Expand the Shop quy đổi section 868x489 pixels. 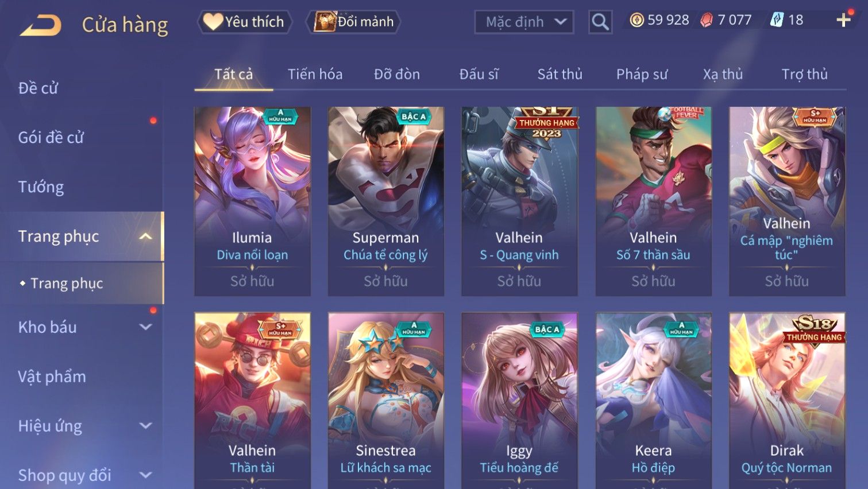point(146,475)
